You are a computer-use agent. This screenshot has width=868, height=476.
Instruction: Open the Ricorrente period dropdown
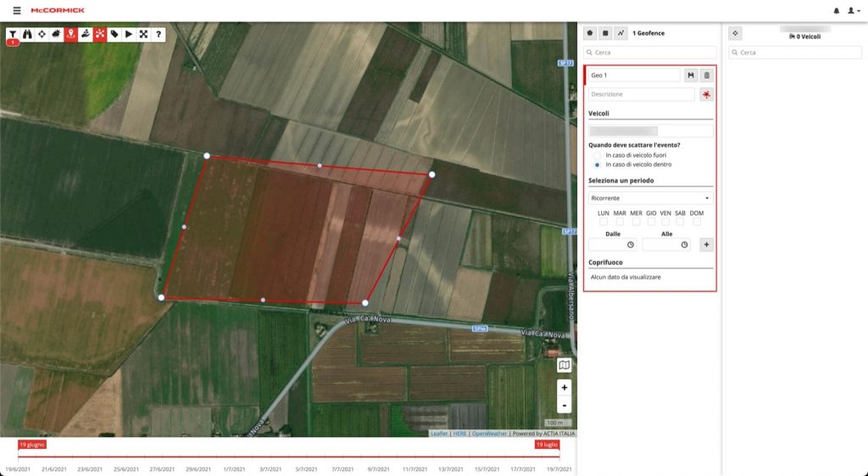point(650,198)
